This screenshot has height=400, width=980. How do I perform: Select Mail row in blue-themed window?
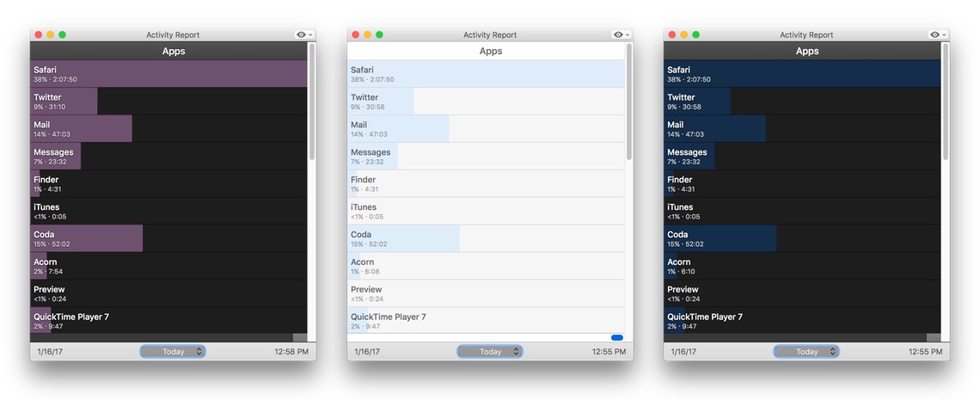(802, 129)
